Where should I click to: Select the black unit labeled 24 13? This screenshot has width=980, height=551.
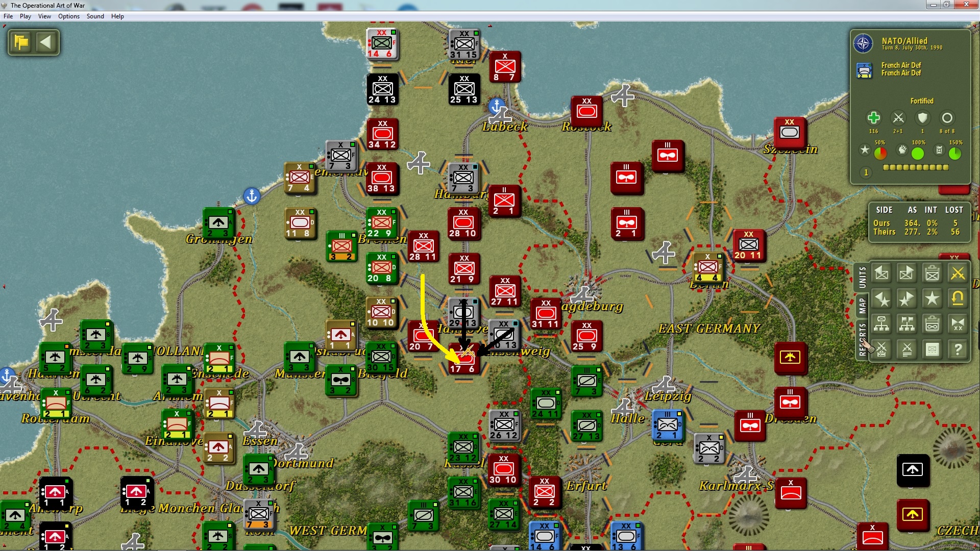(382, 89)
